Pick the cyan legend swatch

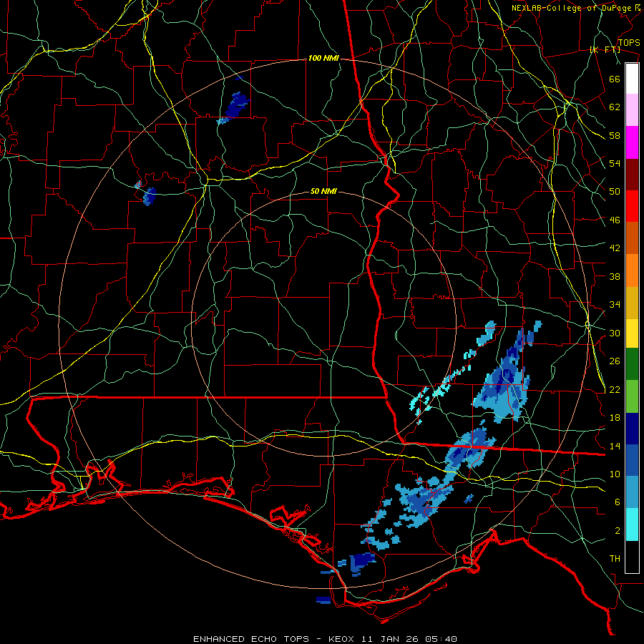[x=632, y=525]
